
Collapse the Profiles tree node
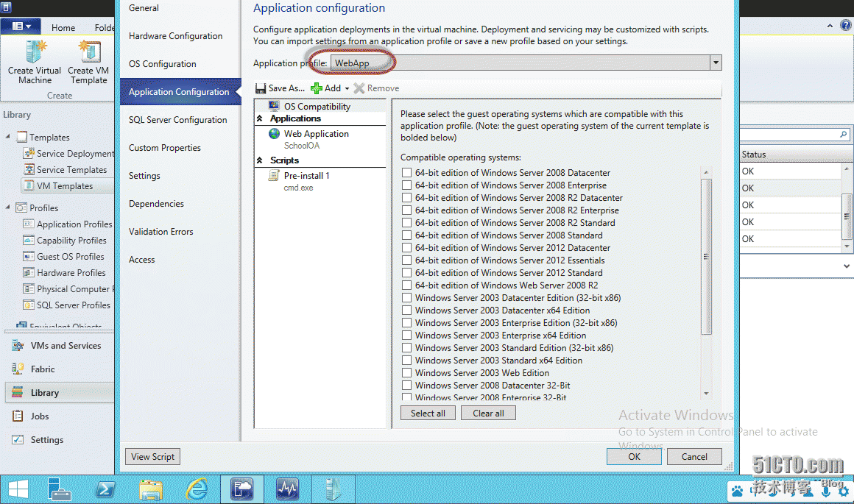7,207
